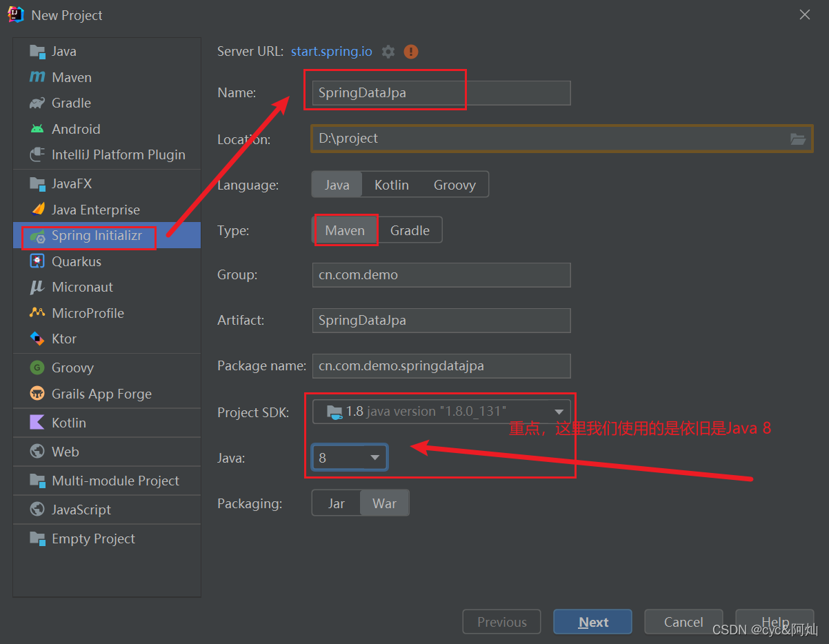Click the Spring Initializr leaf icon
Viewport: 829px width, 644px height.
click(x=37, y=235)
